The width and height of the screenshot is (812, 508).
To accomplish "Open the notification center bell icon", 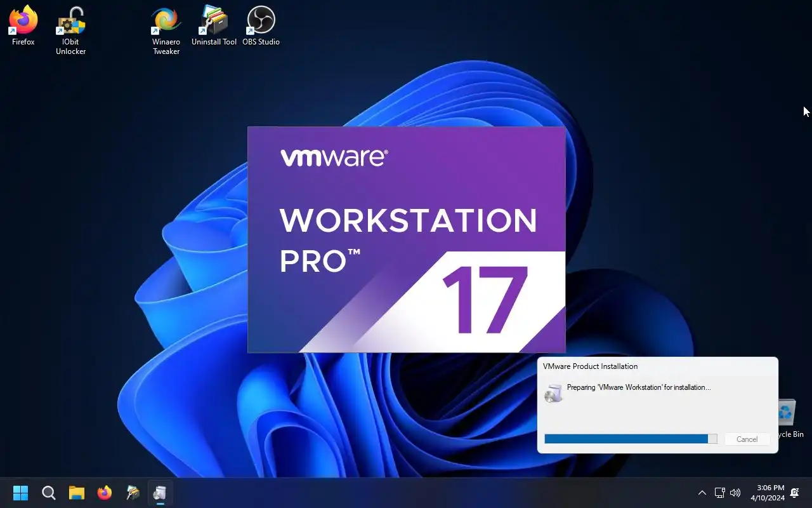I will (x=795, y=493).
